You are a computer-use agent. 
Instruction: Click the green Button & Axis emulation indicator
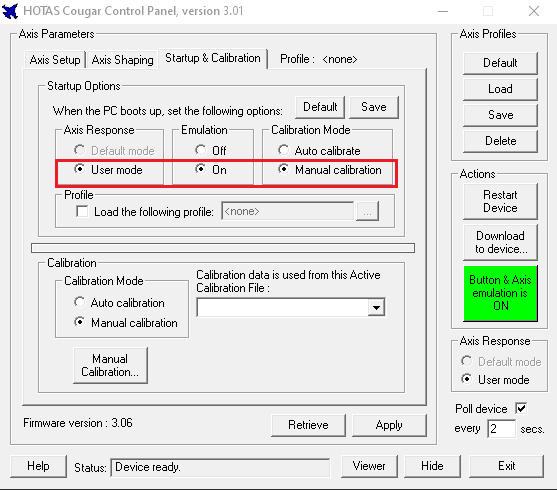pos(500,293)
